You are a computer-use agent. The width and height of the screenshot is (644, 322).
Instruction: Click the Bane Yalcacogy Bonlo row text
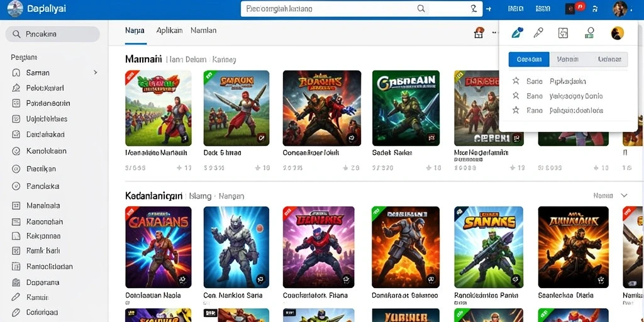564,96
